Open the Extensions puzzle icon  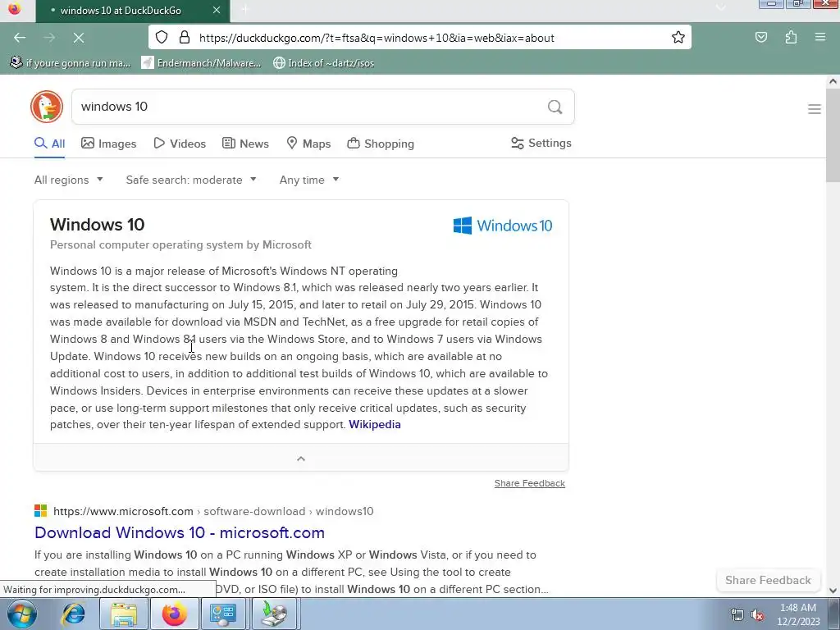(791, 38)
